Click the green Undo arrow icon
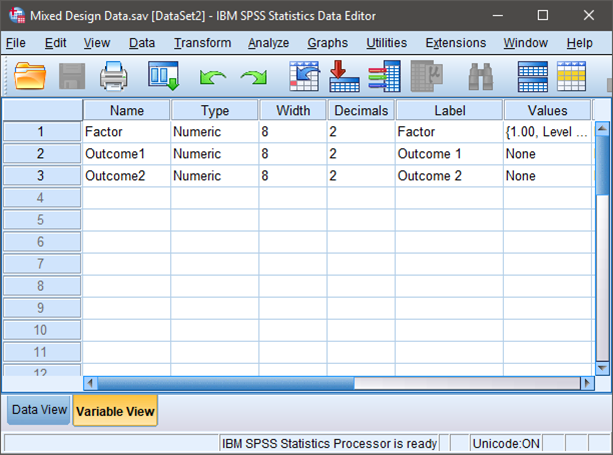 pyautogui.click(x=212, y=77)
